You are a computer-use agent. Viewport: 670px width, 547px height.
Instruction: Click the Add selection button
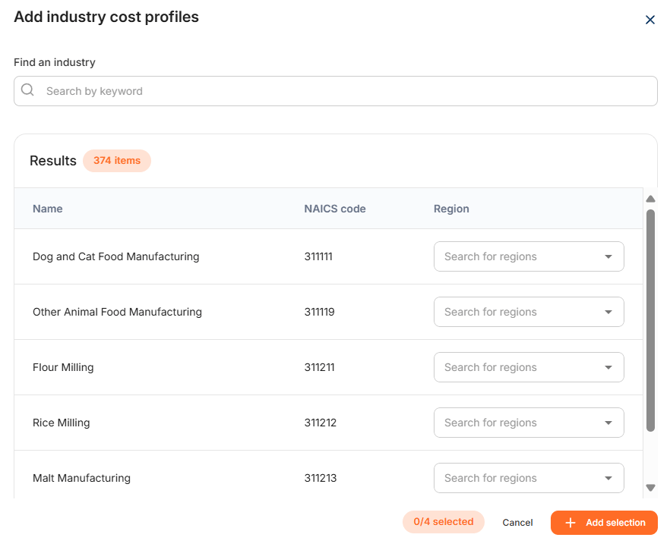coord(604,523)
